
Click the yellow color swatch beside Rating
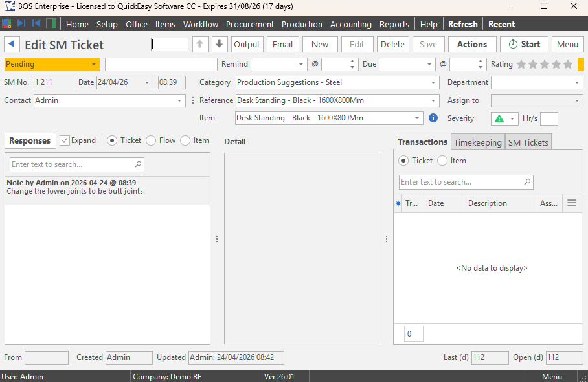coord(581,64)
